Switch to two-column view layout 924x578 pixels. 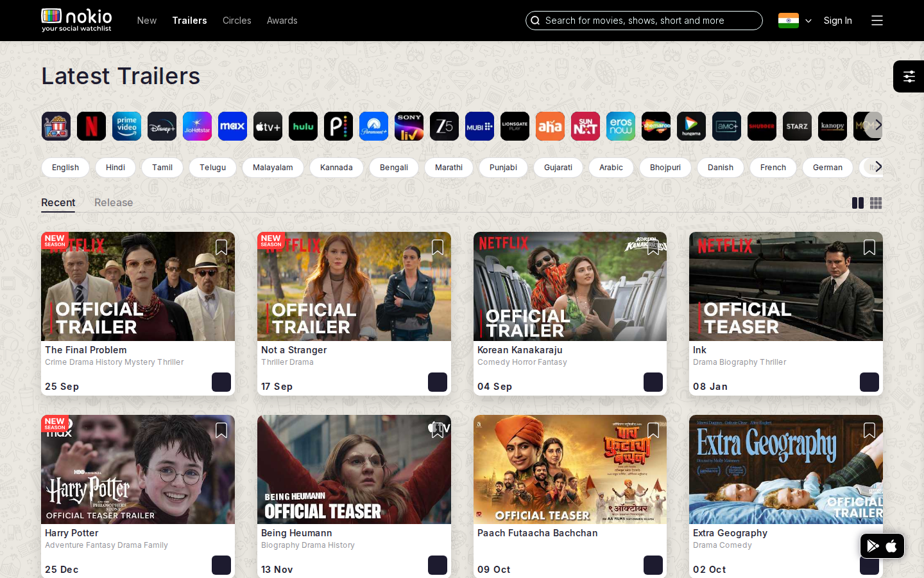click(858, 203)
